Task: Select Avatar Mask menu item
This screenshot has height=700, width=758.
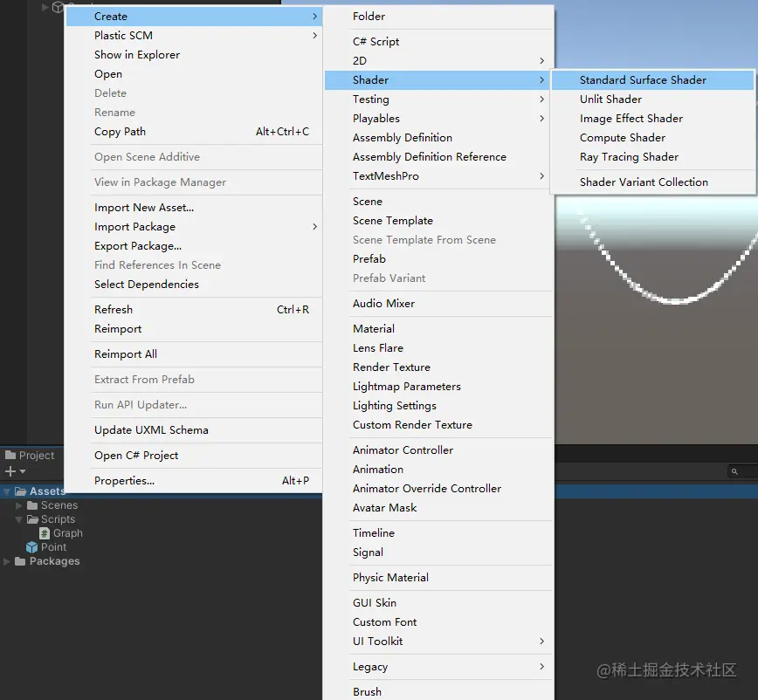Action: click(x=439, y=508)
